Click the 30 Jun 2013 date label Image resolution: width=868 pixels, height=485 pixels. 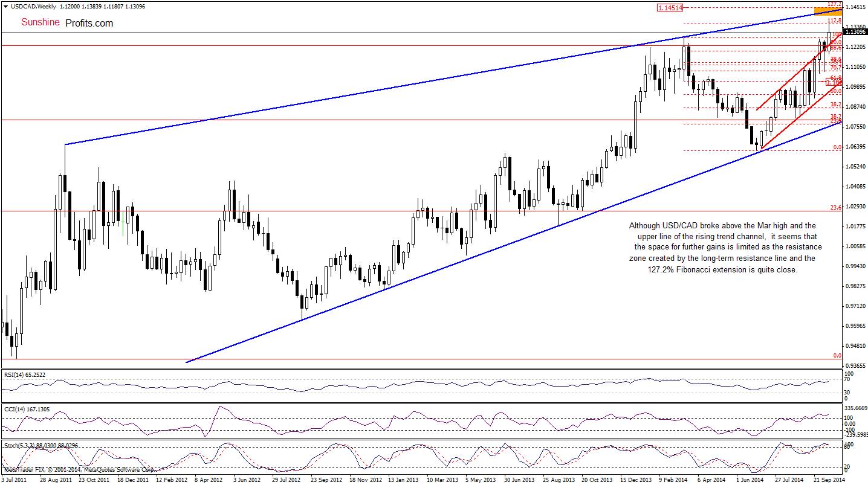pos(518,480)
